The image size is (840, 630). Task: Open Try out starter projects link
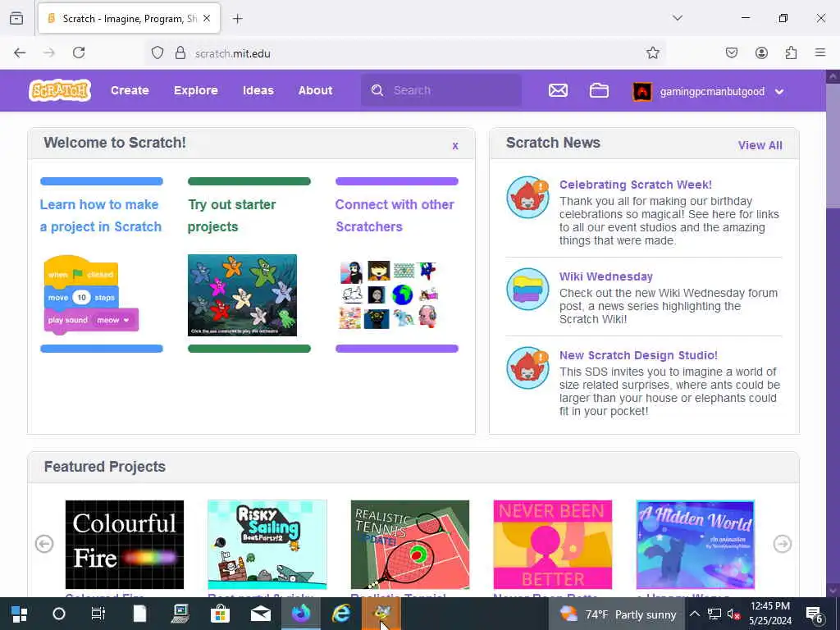[231, 216]
